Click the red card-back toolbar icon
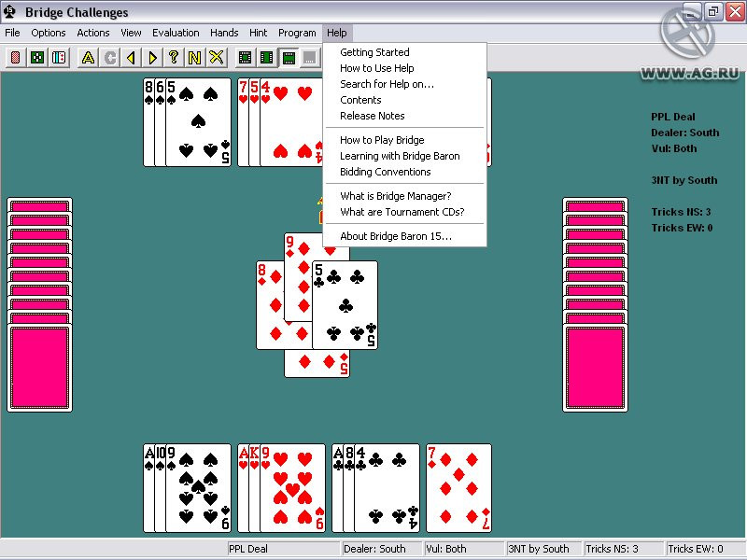 [16, 58]
